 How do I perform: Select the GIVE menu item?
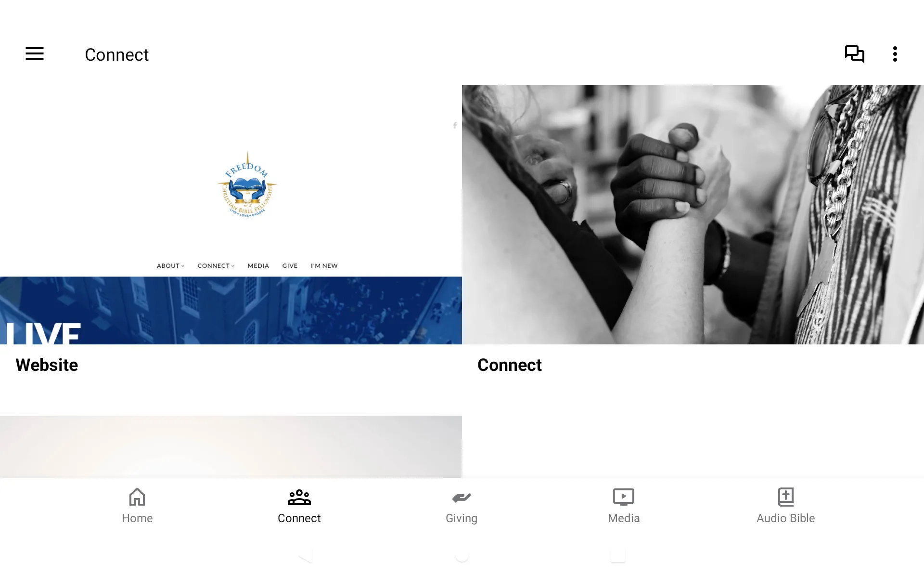tap(289, 265)
